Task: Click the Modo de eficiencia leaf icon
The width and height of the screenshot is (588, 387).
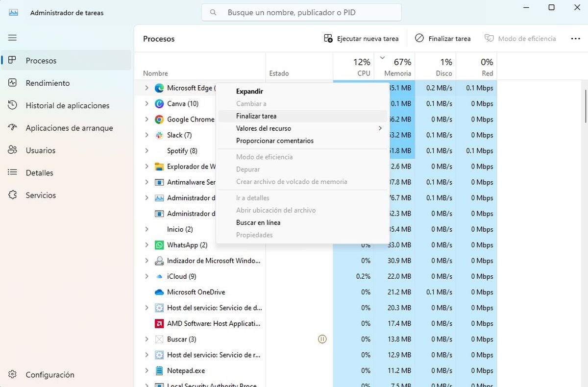Action: [489, 38]
